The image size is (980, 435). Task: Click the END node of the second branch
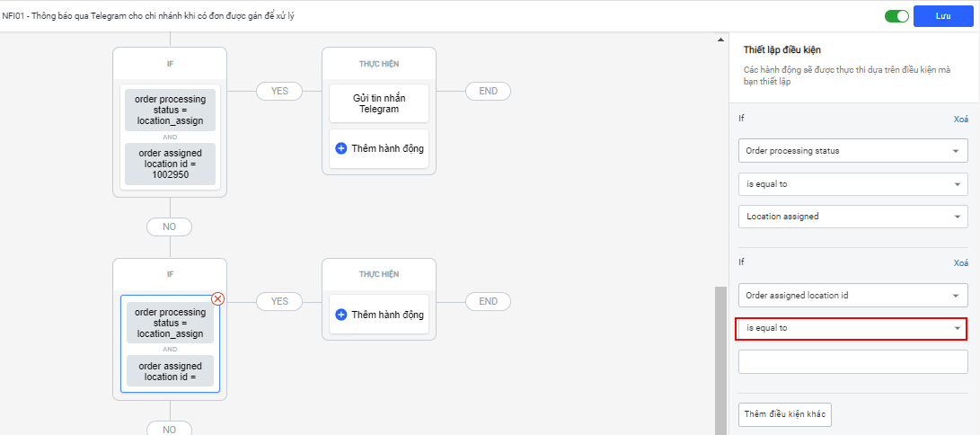coord(488,301)
